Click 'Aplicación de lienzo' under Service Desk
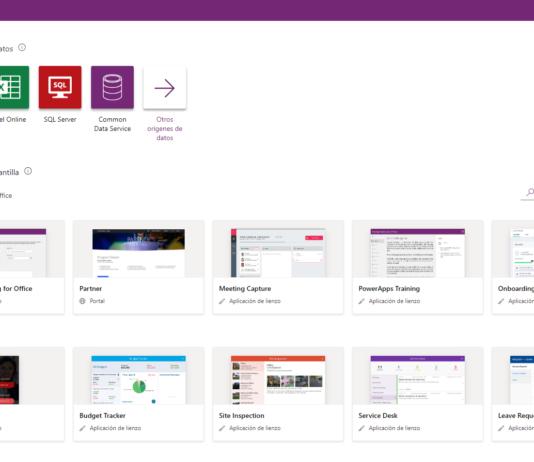The height and width of the screenshot is (462, 534). 394,428
